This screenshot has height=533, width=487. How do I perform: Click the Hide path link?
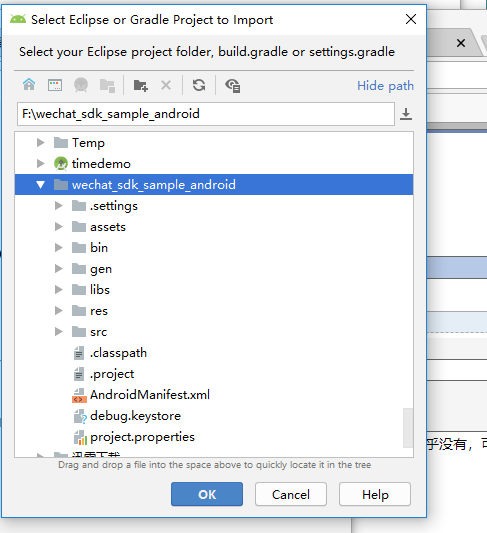pos(385,86)
